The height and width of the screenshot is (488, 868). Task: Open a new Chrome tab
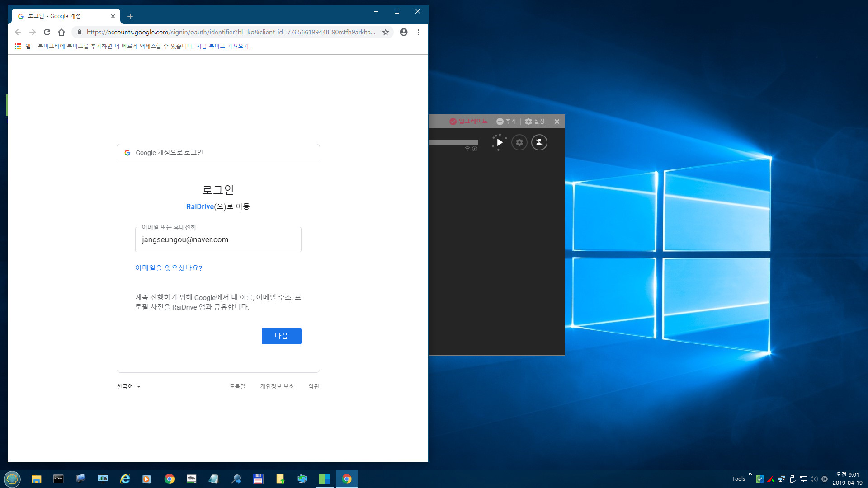click(130, 16)
